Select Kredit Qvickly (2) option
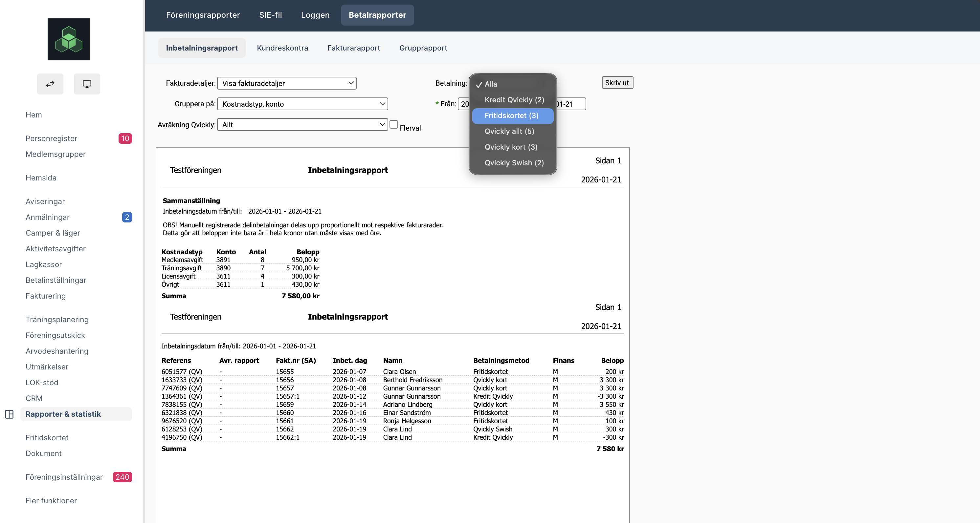Image resolution: width=980 pixels, height=523 pixels. click(x=514, y=100)
